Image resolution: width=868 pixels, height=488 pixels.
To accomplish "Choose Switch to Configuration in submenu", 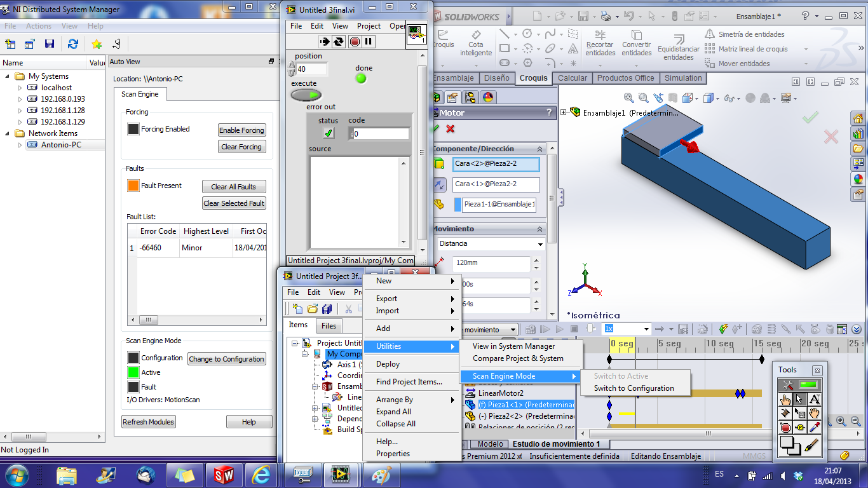I will [634, 388].
